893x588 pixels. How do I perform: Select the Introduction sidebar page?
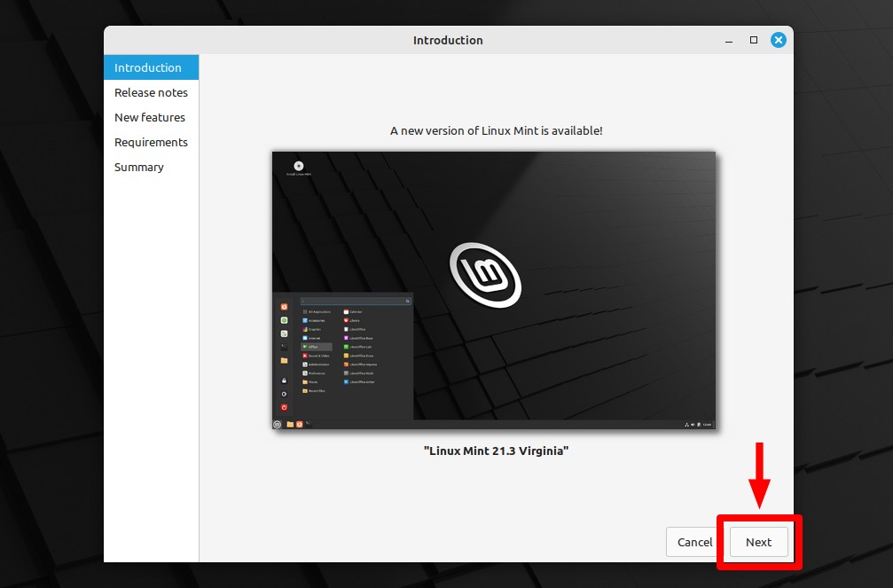pyautogui.click(x=151, y=67)
